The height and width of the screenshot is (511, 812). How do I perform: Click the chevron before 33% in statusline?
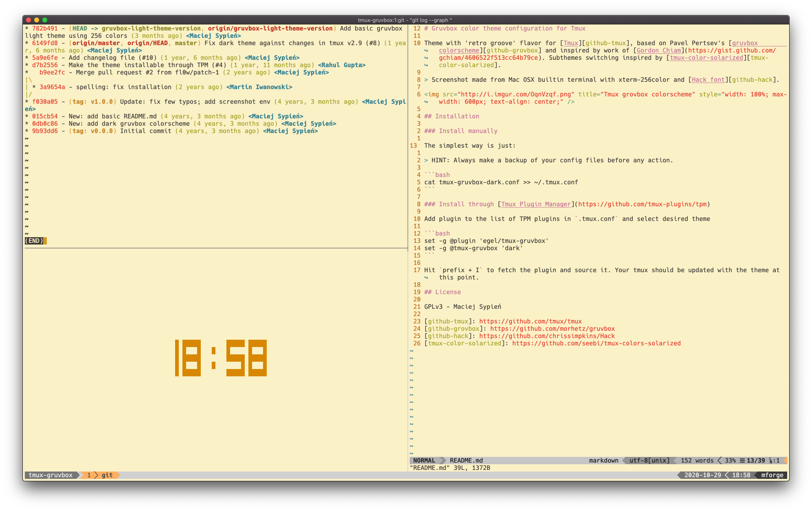click(720, 461)
